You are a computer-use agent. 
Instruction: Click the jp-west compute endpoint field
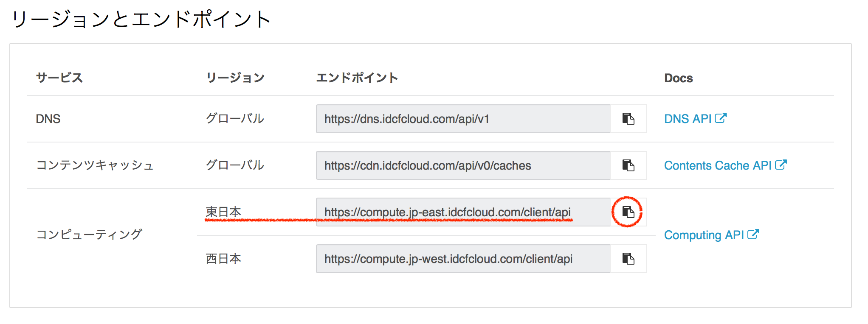463,259
